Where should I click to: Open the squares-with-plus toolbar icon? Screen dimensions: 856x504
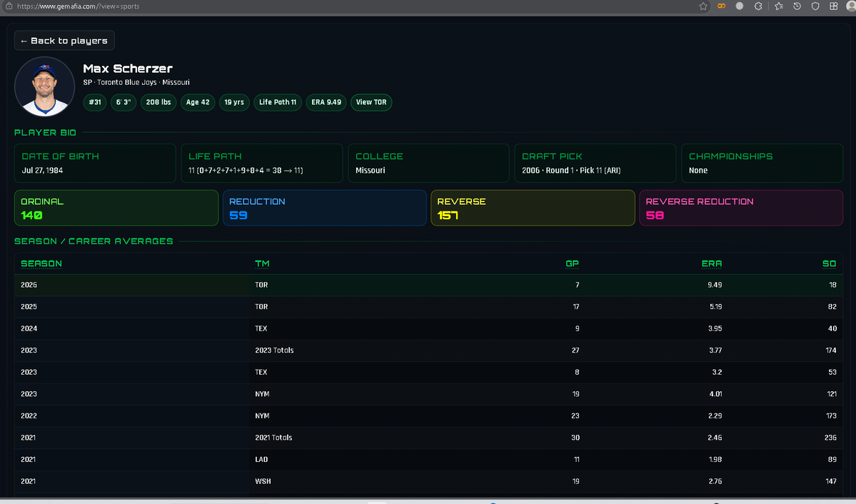click(x=834, y=6)
